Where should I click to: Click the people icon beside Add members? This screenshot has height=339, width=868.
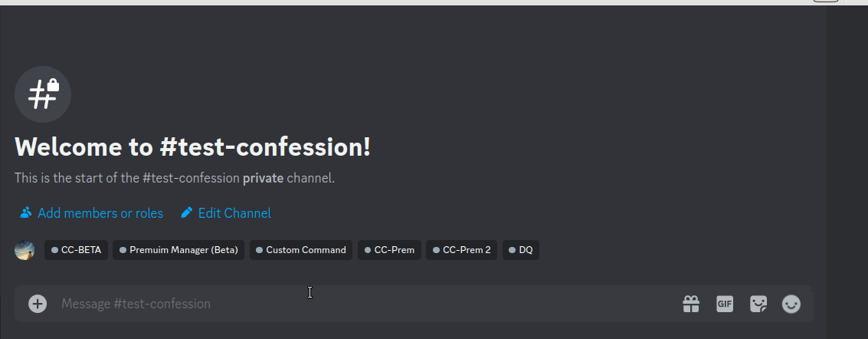point(25,212)
